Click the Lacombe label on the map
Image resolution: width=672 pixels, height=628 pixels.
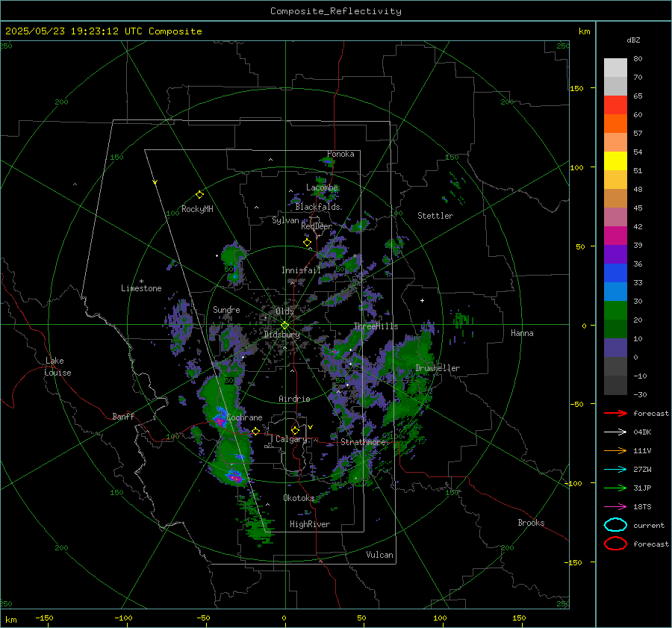(322, 187)
